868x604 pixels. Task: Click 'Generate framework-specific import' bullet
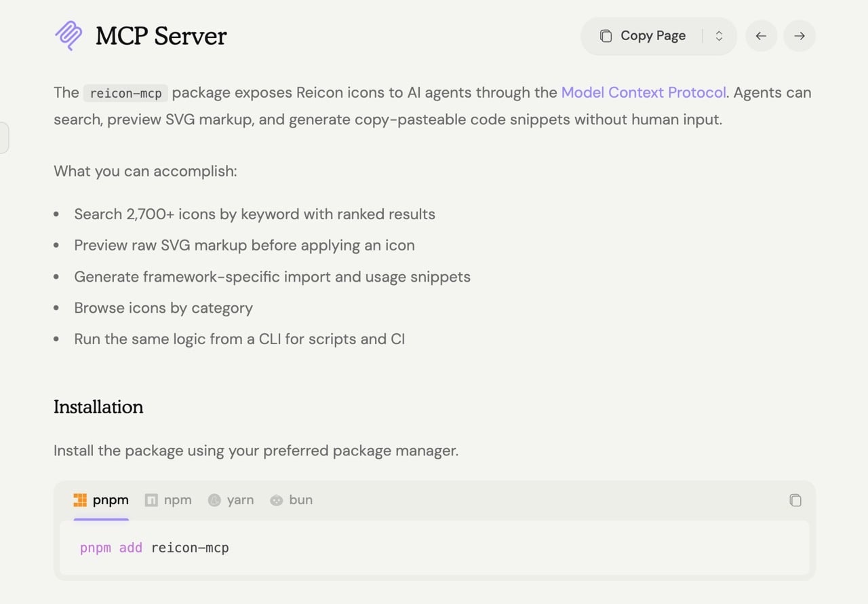(272, 277)
